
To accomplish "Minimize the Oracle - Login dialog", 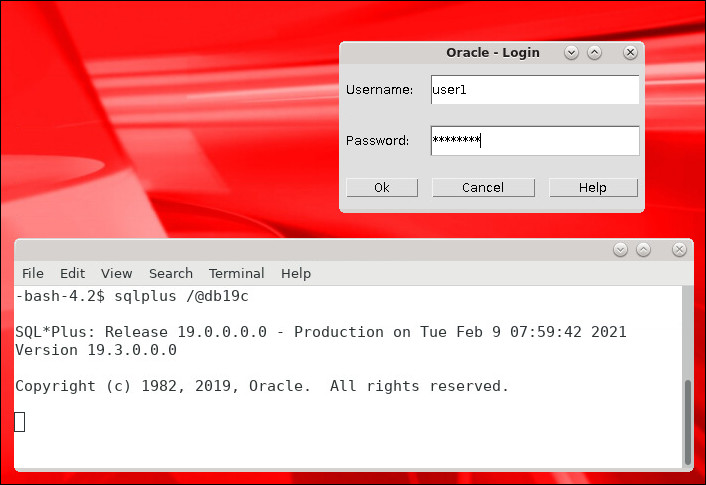I will [x=571, y=53].
